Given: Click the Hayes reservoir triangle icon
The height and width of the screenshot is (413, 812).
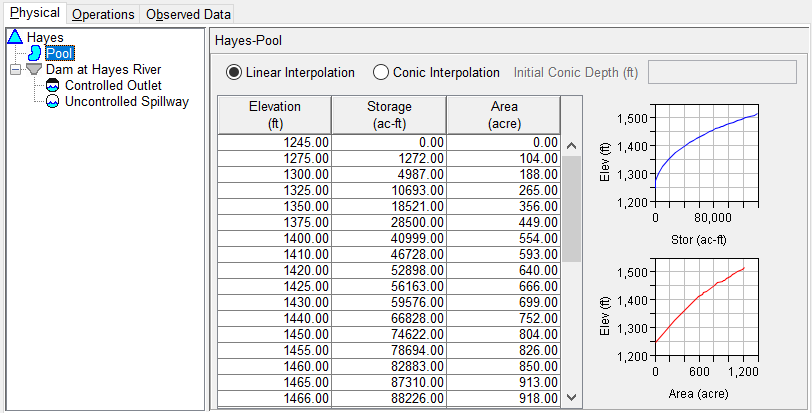Looking at the screenshot, I should tap(15, 37).
